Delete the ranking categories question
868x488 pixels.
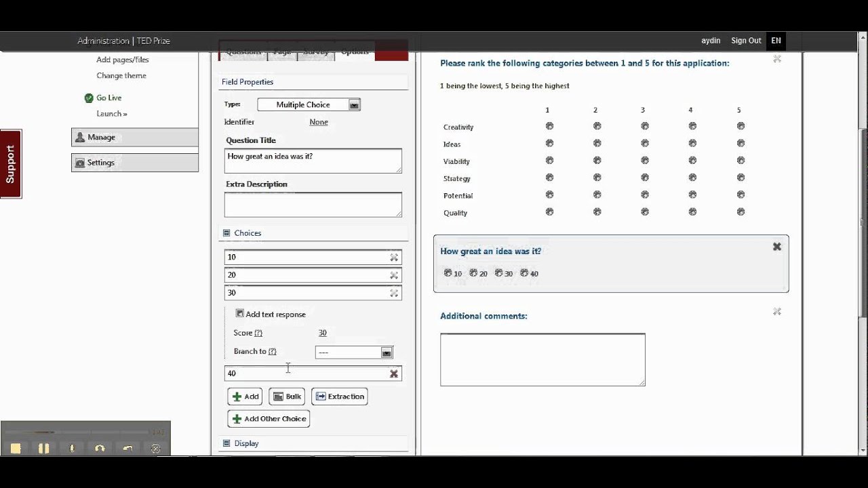click(x=777, y=59)
